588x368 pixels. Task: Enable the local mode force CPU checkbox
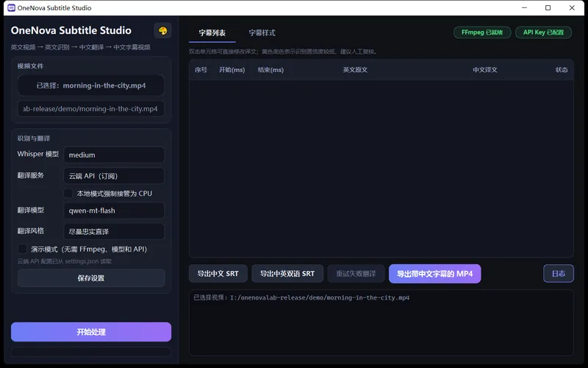[x=68, y=193]
